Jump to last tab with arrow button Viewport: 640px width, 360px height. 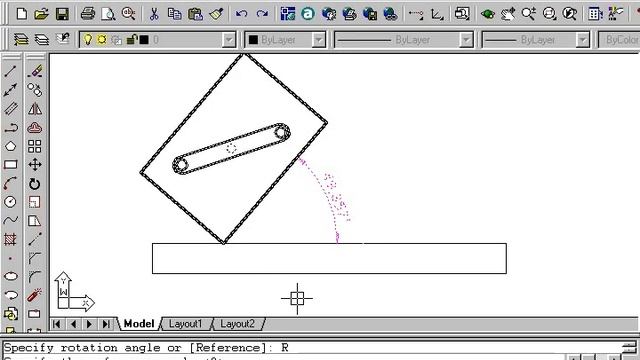(106, 324)
